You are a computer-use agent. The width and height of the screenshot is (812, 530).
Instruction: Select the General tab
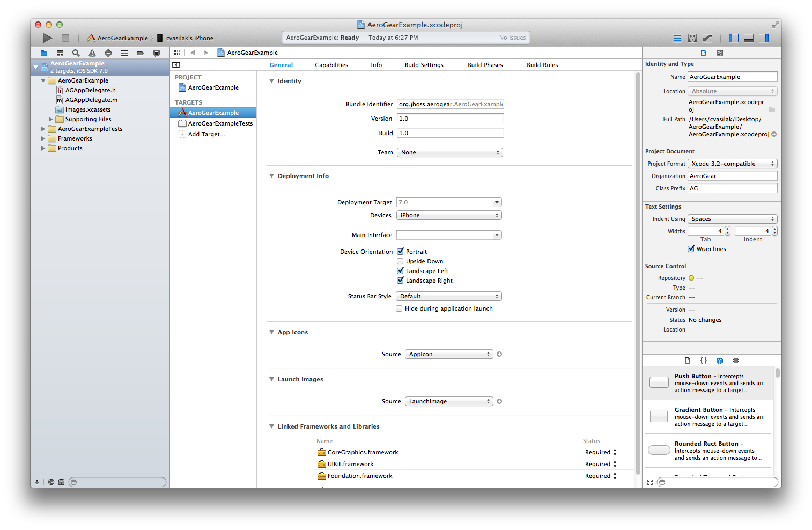[281, 65]
